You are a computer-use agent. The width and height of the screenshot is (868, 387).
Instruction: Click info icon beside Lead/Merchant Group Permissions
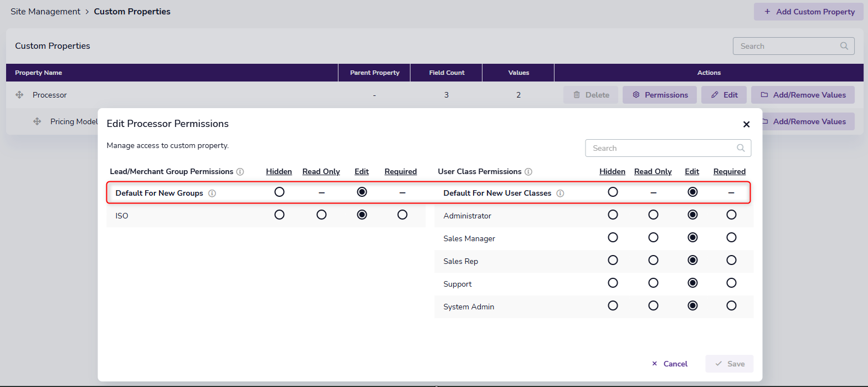point(240,172)
